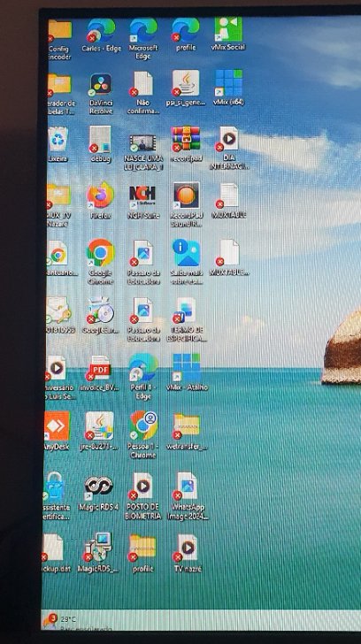The image size is (361, 644).
Task: Select the Google Earth installer icon
Action: (100, 315)
